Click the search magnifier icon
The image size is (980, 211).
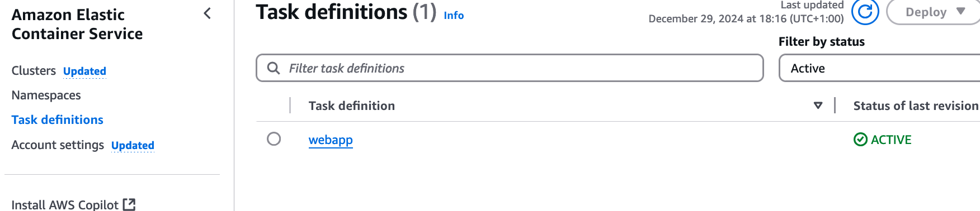click(x=274, y=68)
